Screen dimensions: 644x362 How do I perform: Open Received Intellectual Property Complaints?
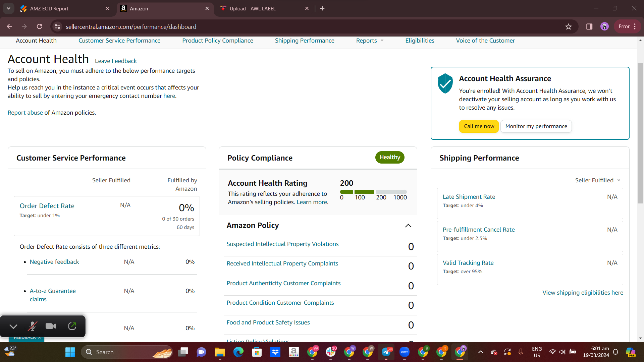(x=282, y=263)
